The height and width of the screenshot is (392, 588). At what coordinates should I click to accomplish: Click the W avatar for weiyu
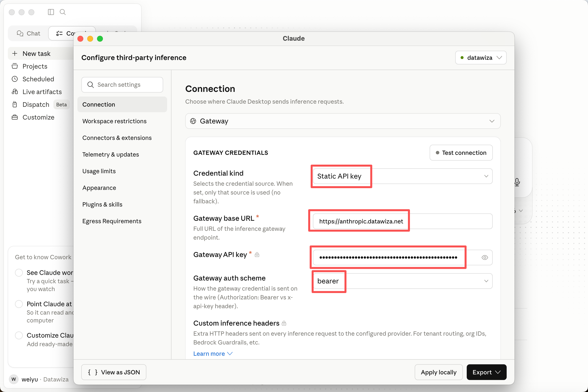click(x=14, y=379)
